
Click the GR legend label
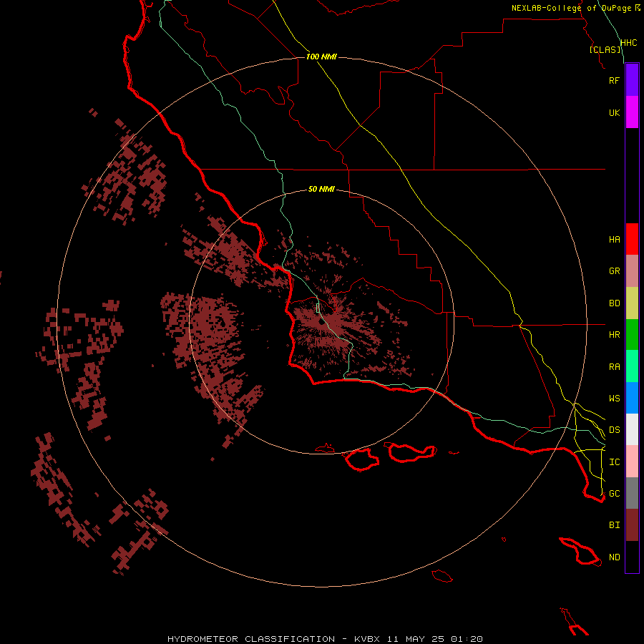click(614, 271)
